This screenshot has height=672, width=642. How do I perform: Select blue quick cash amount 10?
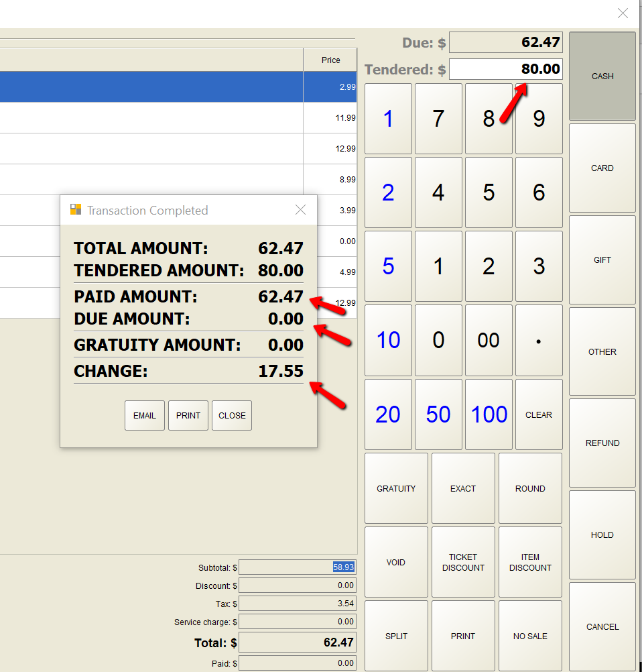388,340
